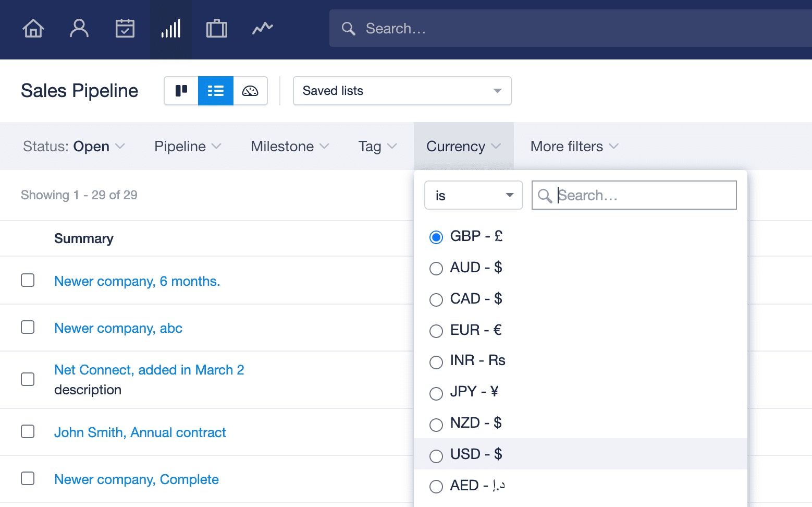Viewport: 812px width, 507px height.
Task: Open the Newer company, 6 months. opportunity
Action: 137,281
